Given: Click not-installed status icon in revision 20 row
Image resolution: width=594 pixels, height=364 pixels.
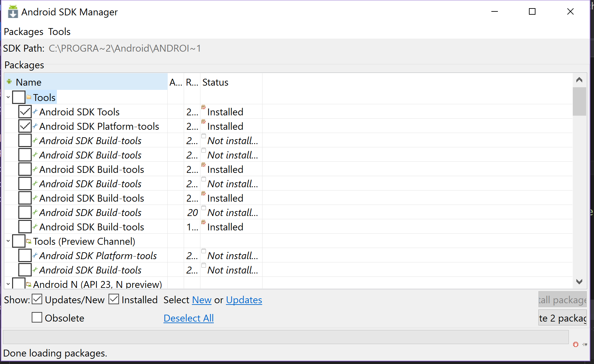Looking at the screenshot, I should [204, 208].
